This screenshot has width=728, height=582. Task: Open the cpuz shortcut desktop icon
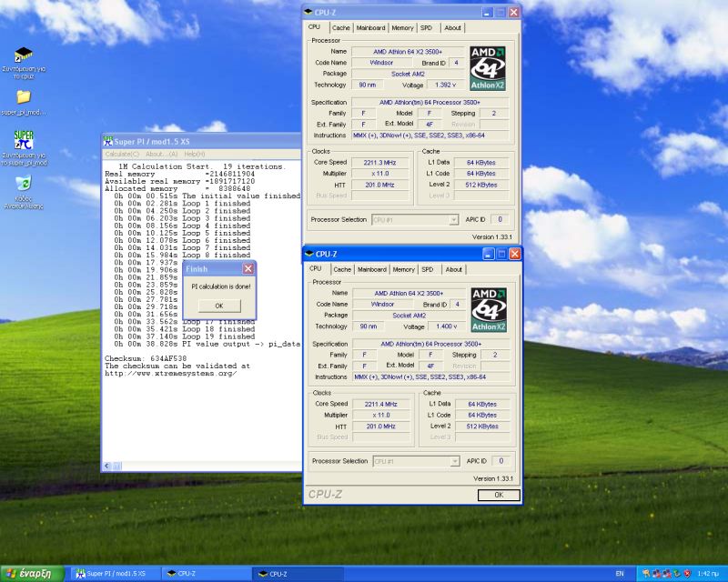click(24, 62)
